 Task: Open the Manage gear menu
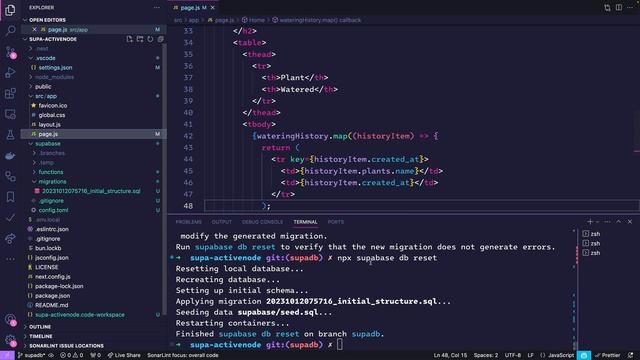pos(10,340)
